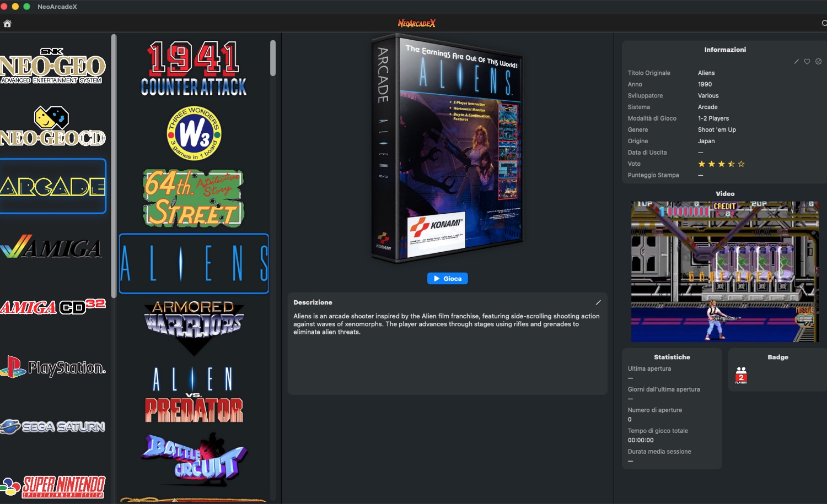This screenshot has width=827, height=504.
Task: Open the search icon in the top bar
Action: 824,23
